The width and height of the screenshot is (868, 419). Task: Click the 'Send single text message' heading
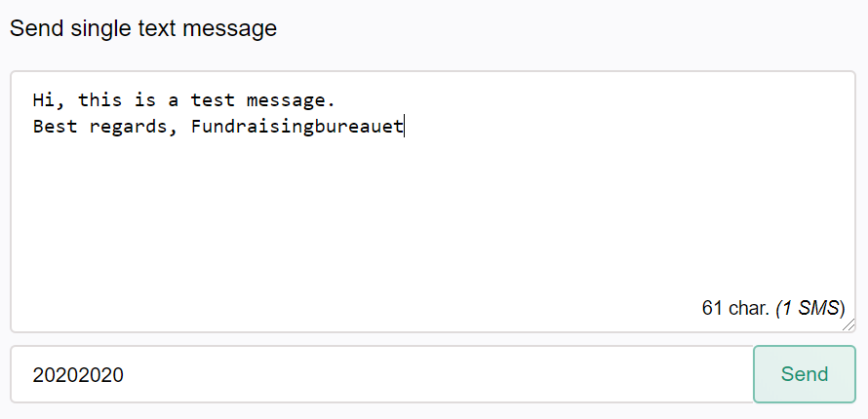(143, 28)
